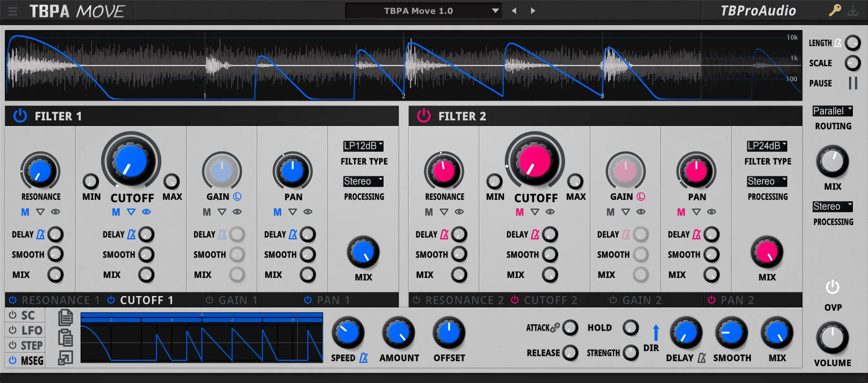
Task: Toggle OVP power button
Action: point(832,287)
